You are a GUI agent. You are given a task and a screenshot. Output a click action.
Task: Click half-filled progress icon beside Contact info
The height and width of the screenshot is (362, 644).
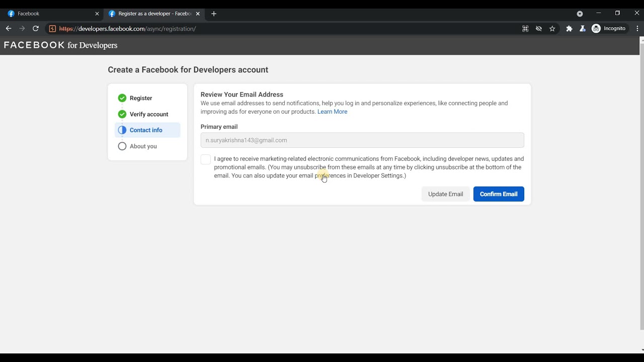122,130
